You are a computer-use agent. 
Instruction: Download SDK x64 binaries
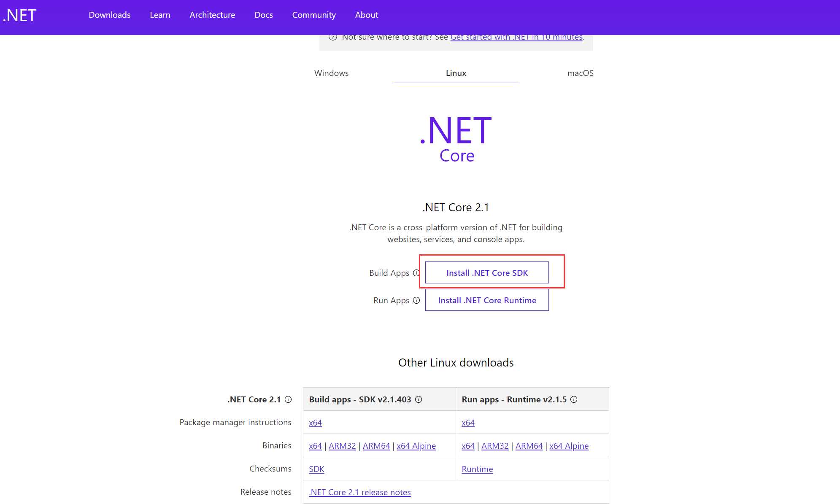(315, 446)
